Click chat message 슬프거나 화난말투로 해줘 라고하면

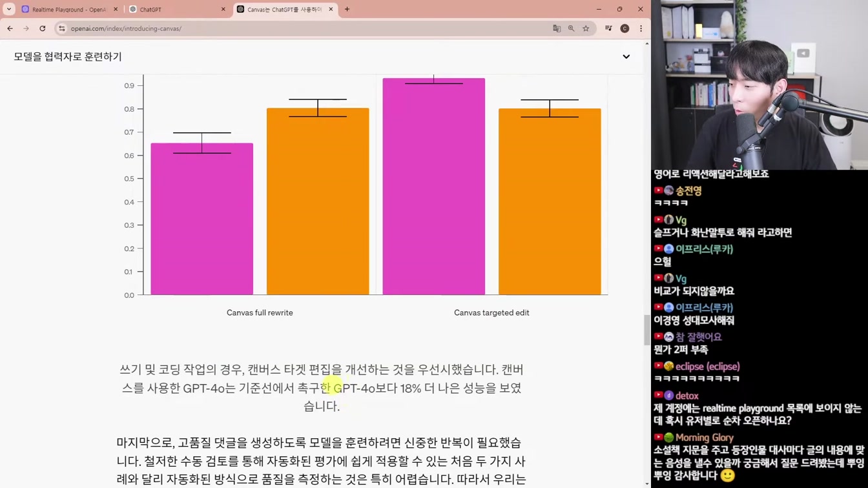(x=723, y=232)
